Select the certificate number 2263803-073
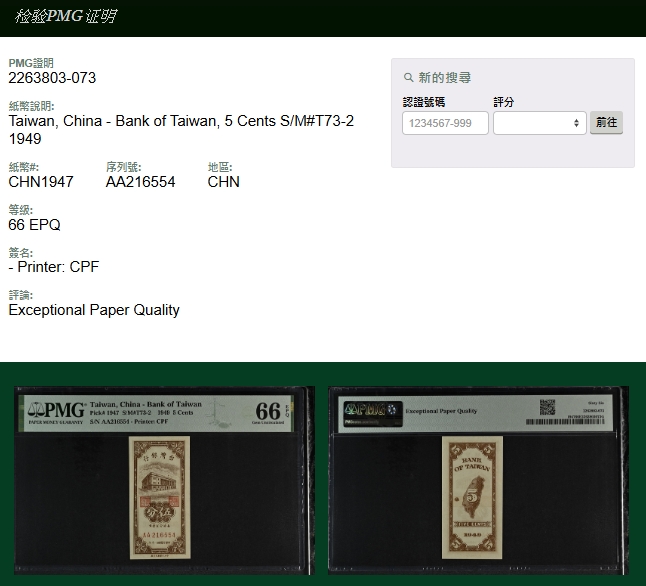The width and height of the screenshot is (646, 586). pos(52,78)
